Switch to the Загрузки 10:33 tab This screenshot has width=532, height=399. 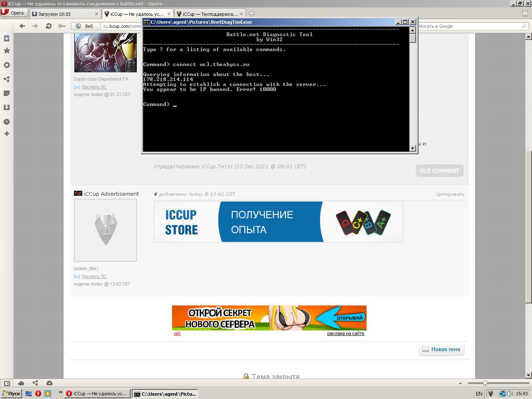coord(65,14)
